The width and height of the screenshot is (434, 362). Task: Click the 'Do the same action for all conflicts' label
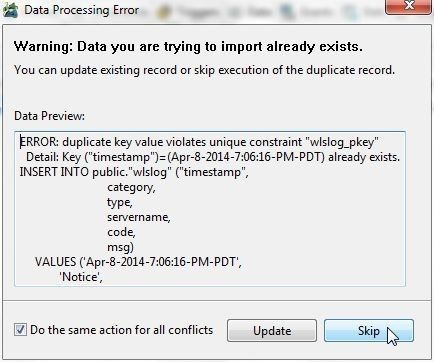pyautogui.click(x=122, y=330)
